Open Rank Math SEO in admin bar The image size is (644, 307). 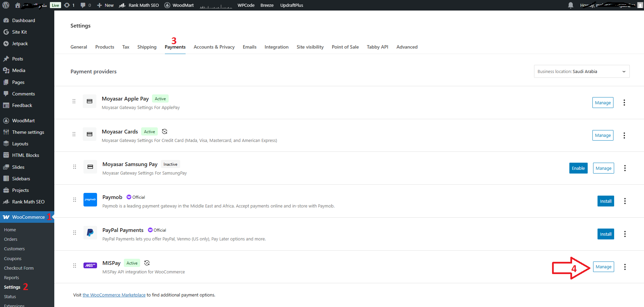[x=139, y=5]
